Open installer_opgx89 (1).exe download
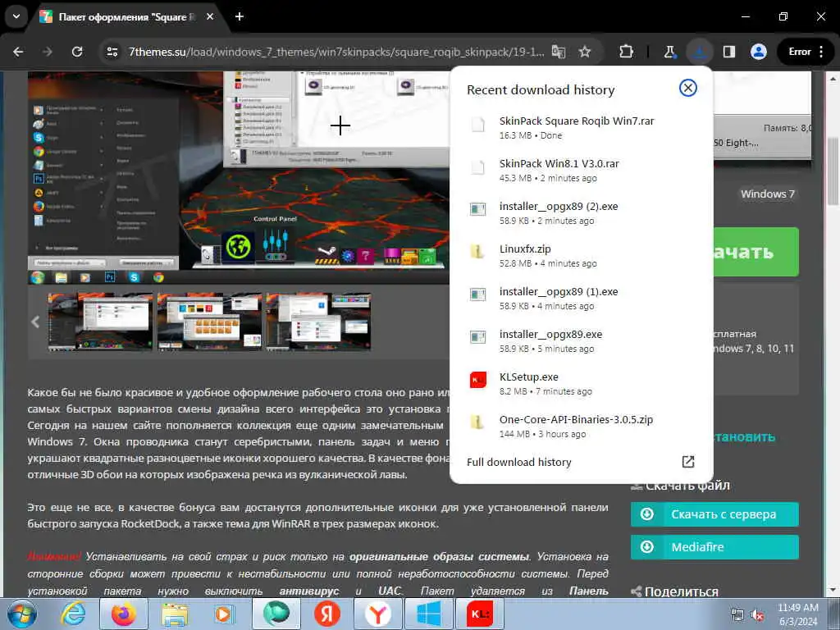Screen dimensions: 840x630 tap(582, 299)
